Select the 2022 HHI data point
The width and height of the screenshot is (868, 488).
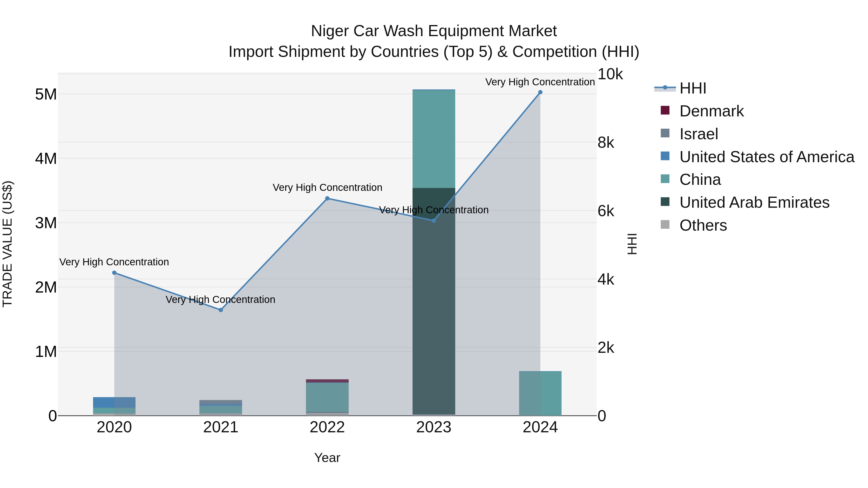point(327,198)
